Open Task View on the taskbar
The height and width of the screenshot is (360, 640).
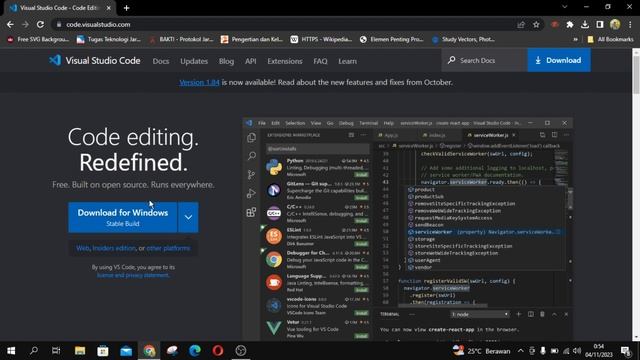(56, 351)
